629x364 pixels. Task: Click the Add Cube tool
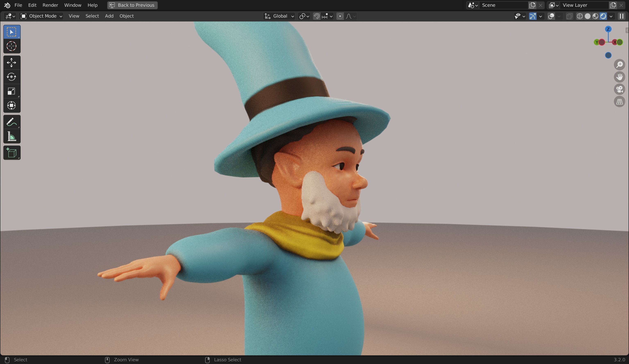[x=11, y=153]
